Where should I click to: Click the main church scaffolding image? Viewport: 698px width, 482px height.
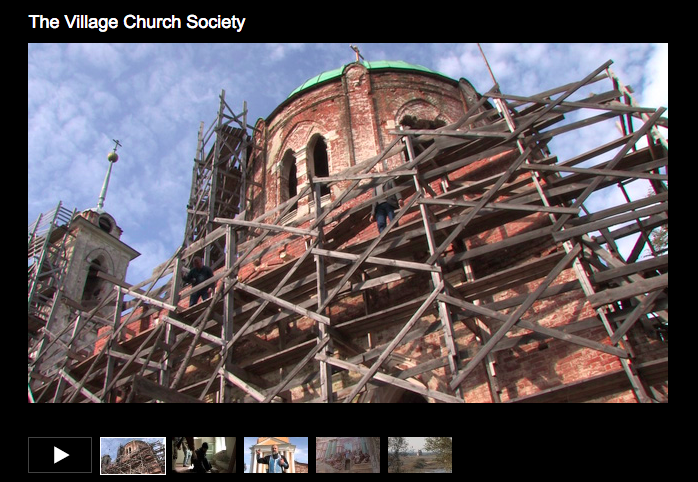coord(348,223)
